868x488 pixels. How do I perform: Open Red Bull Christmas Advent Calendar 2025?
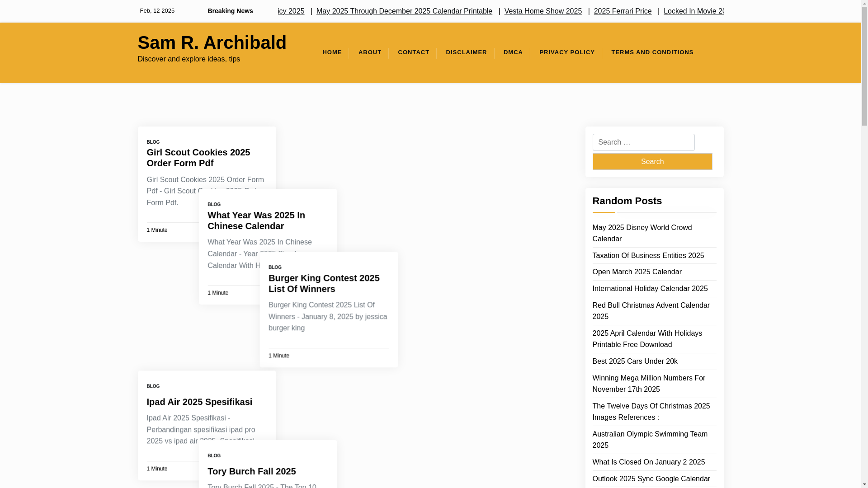651,311
